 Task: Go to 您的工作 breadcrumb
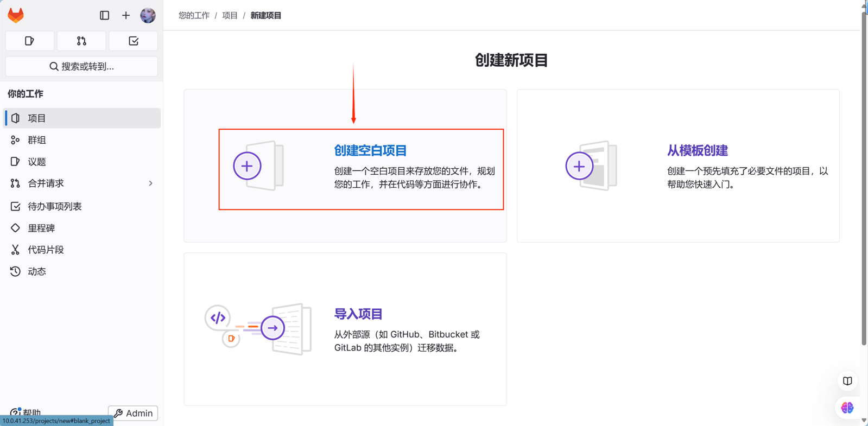pyautogui.click(x=194, y=15)
